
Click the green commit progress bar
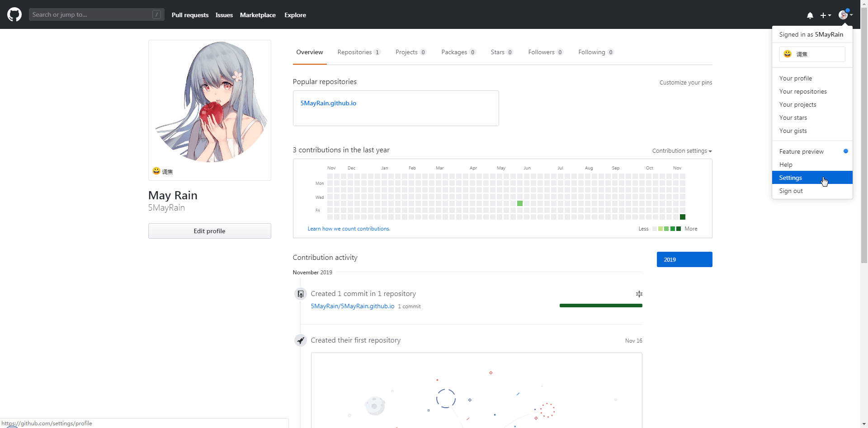point(601,306)
